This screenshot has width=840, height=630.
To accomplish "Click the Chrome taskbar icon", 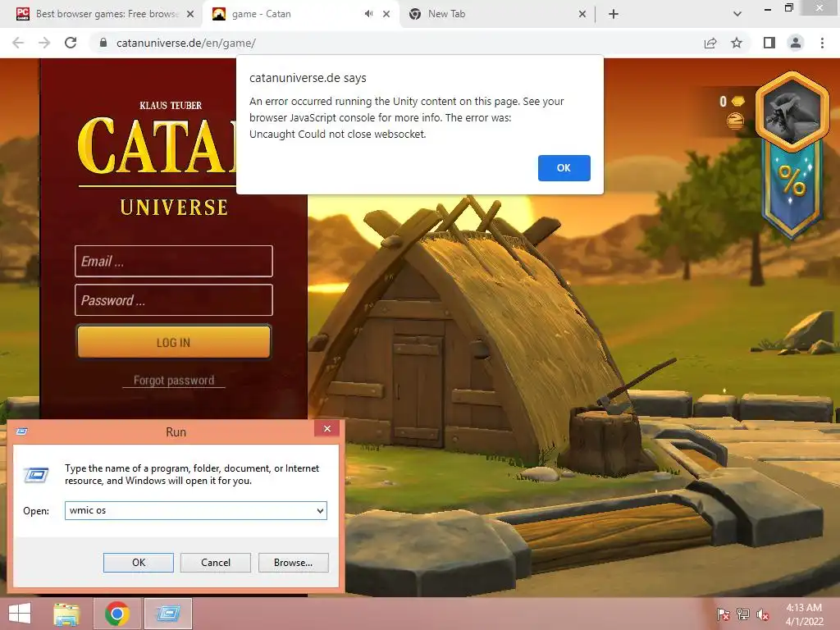I will pos(117,614).
